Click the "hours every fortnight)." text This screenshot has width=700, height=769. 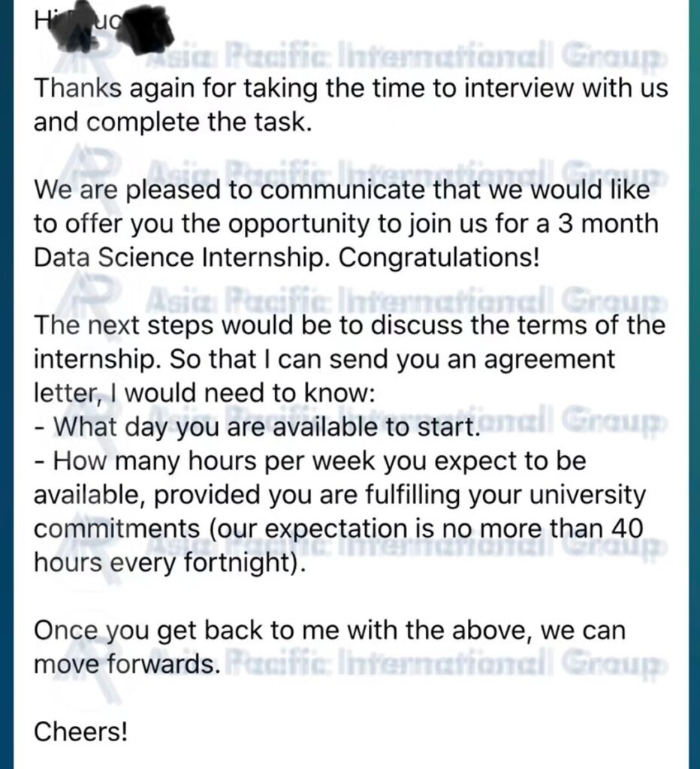(x=169, y=563)
